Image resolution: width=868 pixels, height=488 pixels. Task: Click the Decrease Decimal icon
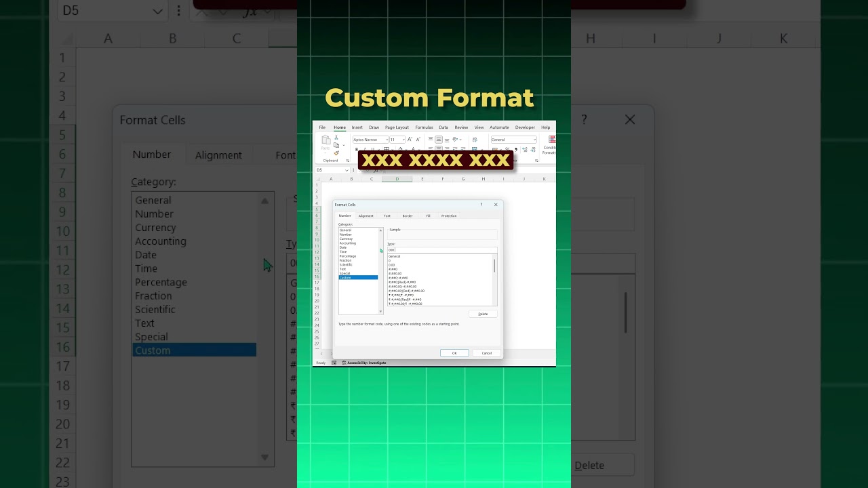coord(532,149)
